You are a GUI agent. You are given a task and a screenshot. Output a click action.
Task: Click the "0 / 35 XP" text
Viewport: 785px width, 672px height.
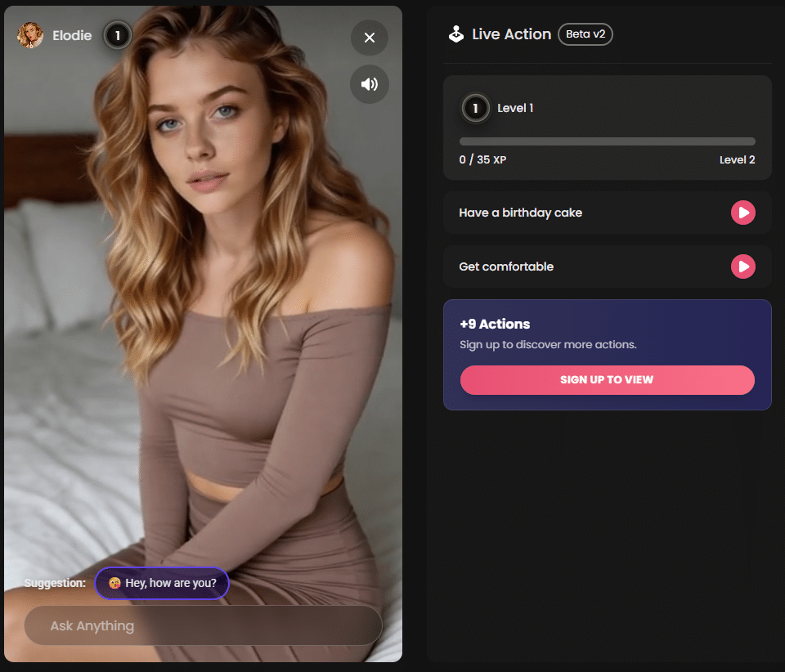click(x=482, y=159)
